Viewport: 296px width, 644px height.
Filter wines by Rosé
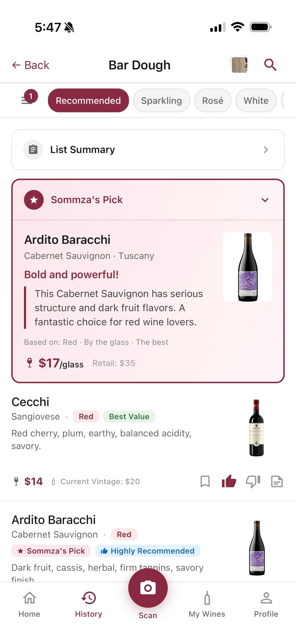213,101
